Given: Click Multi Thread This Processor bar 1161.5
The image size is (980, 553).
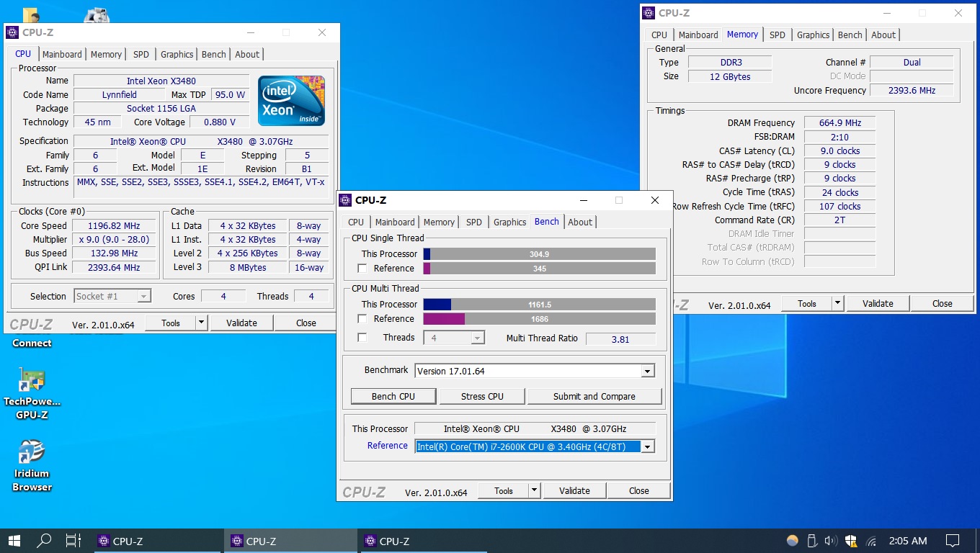Looking at the screenshot, I should 540,305.
